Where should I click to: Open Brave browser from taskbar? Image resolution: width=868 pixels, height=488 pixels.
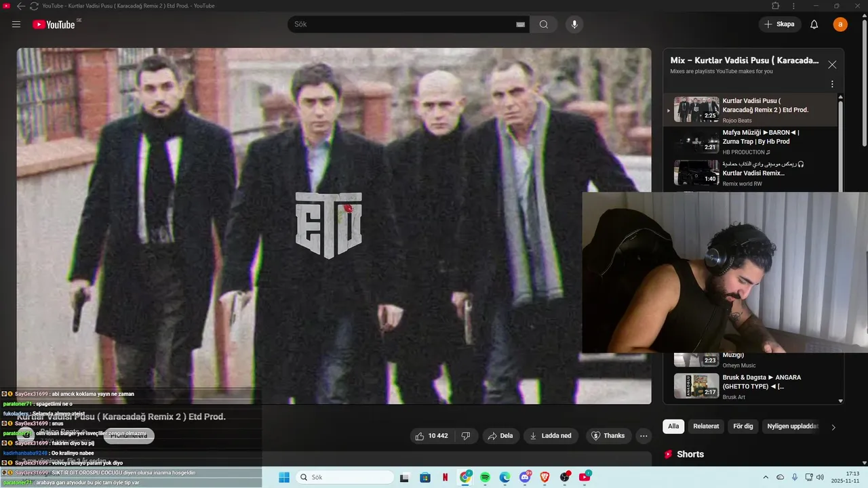545,477
